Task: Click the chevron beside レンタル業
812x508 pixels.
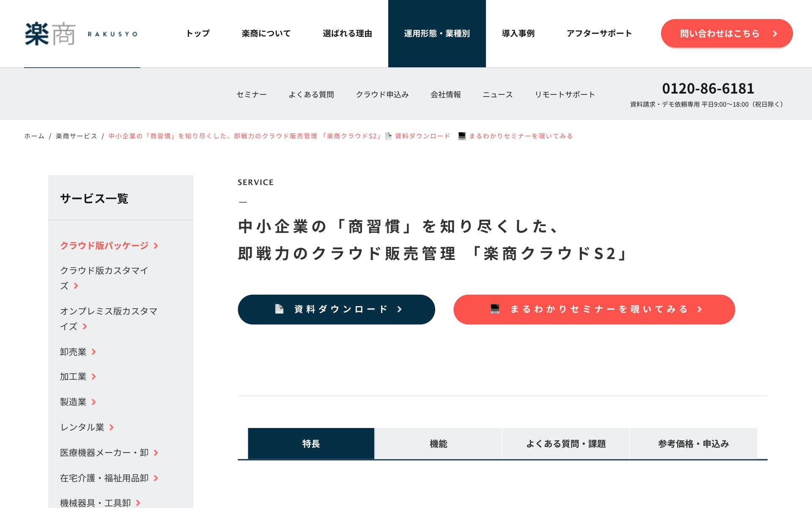Action: [x=112, y=427]
